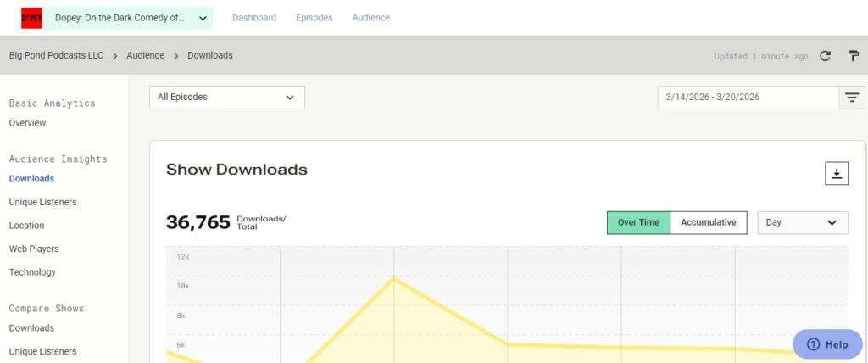868x363 pixels.
Task: Open Unique Listeners under Audience Insights
Action: pyautogui.click(x=42, y=203)
